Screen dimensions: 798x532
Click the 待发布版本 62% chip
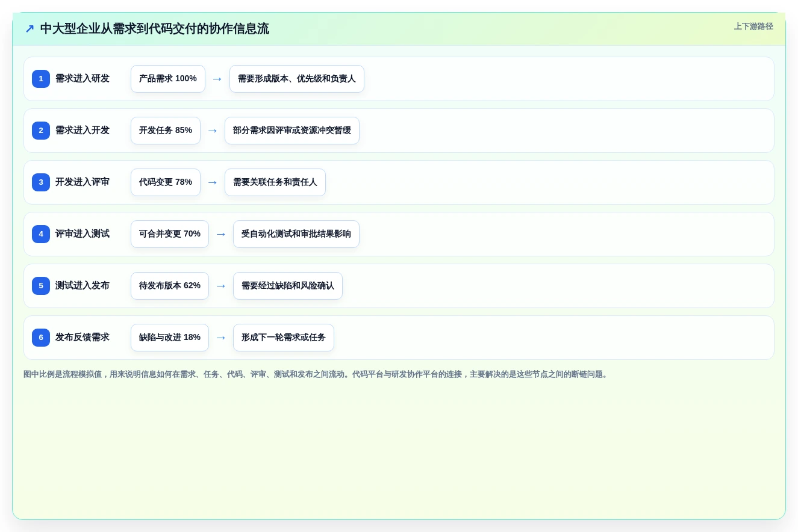170,286
